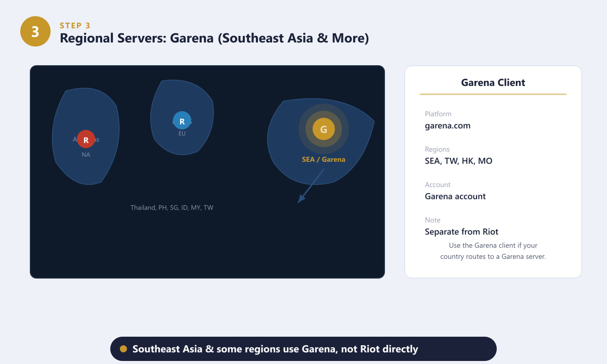Click the Garena Client card title

[493, 82]
